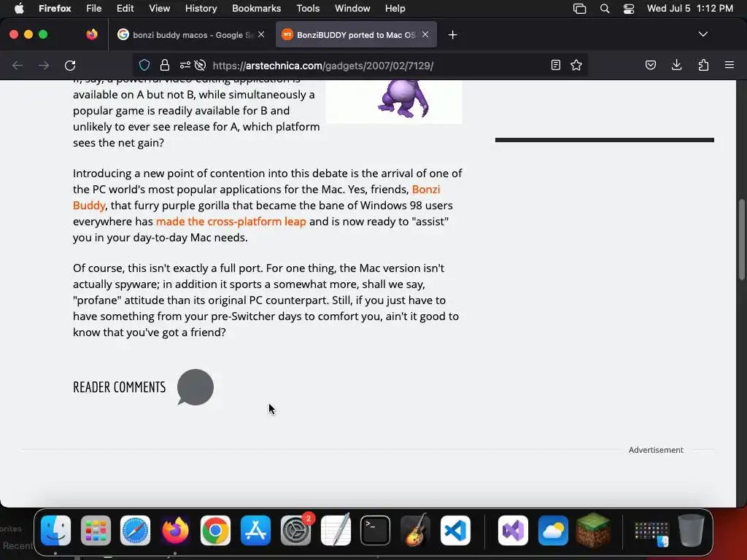
Task: Open the Firefox menu in menu bar
Action: [x=55, y=9]
